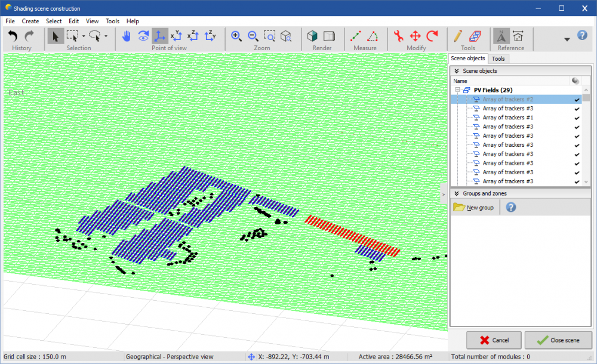
Task: Click the Undo arrow in History
Action: (x=13, y=36)
